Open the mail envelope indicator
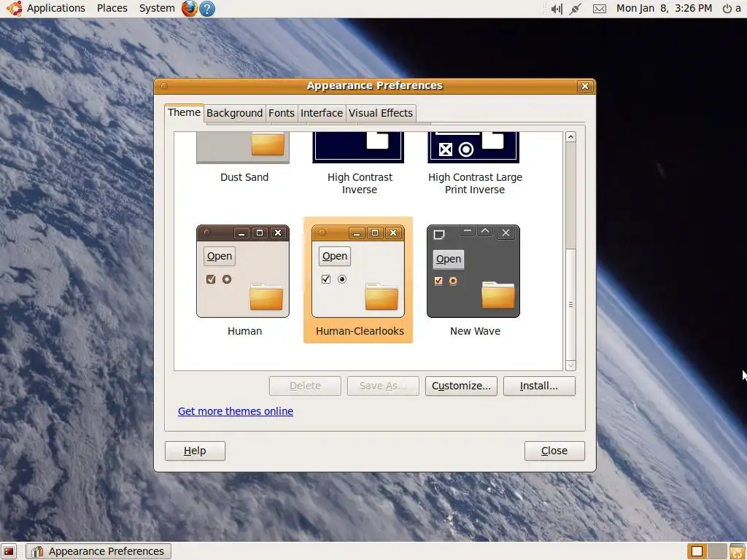Viewport: 747px width, 560px height. (x=600, y=9)
